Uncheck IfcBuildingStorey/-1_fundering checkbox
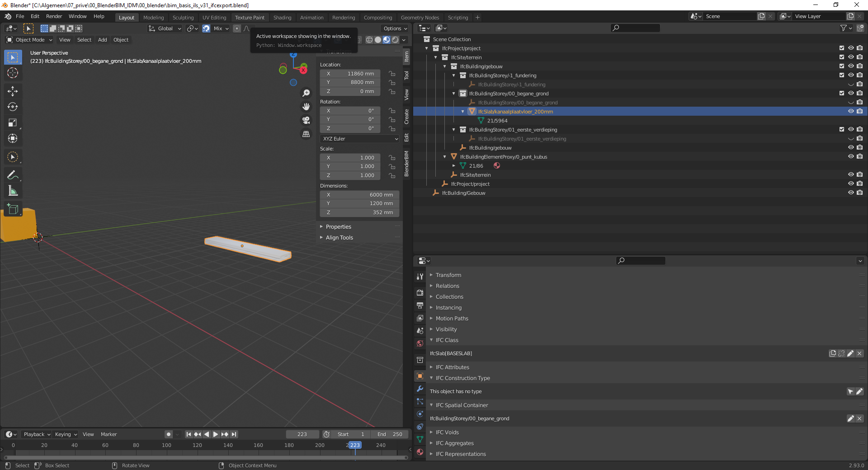 coord(842,75)
